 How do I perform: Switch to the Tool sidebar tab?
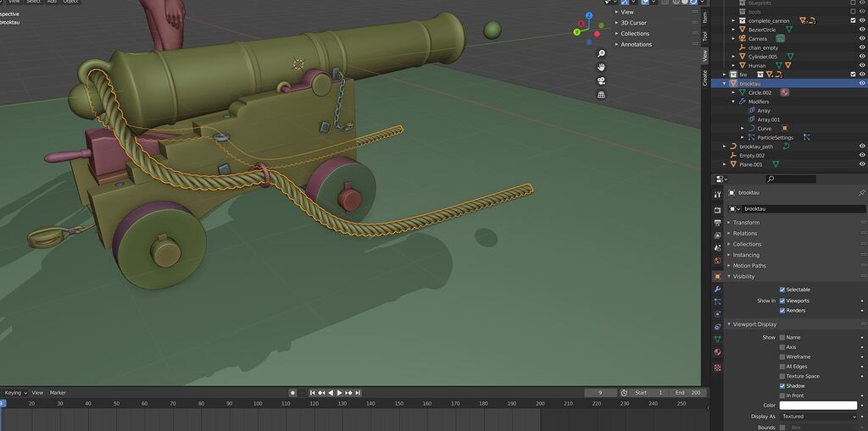click(x=704, y=36)
